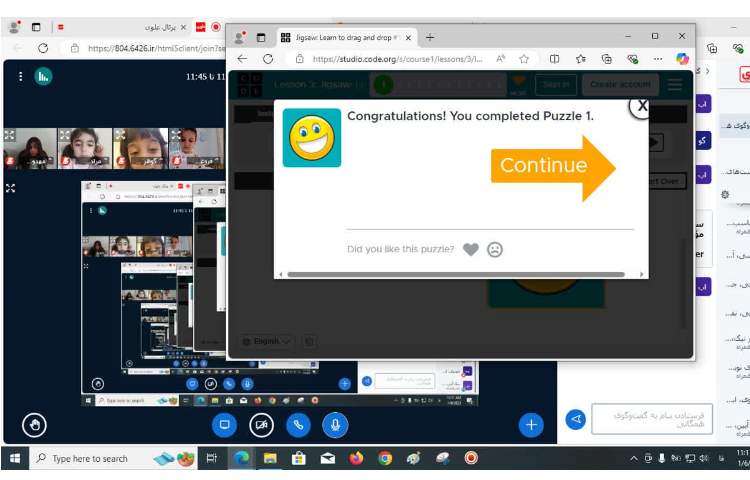
Task: Expand the English language dropdown
Action: click(272, 341)
